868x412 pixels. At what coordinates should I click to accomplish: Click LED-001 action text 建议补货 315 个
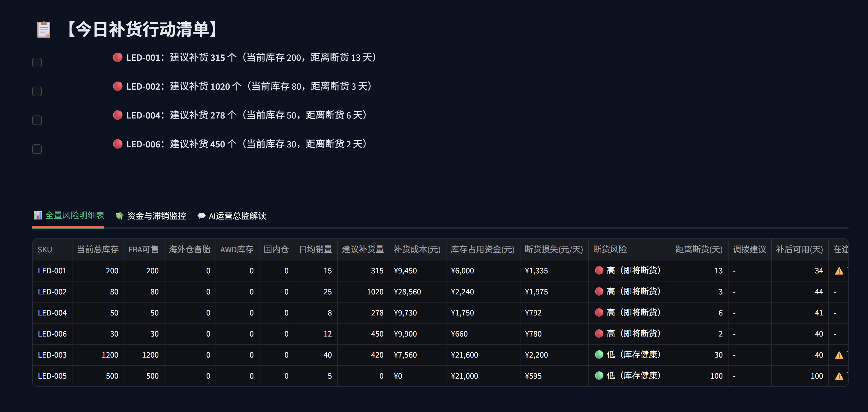[203, 57]
